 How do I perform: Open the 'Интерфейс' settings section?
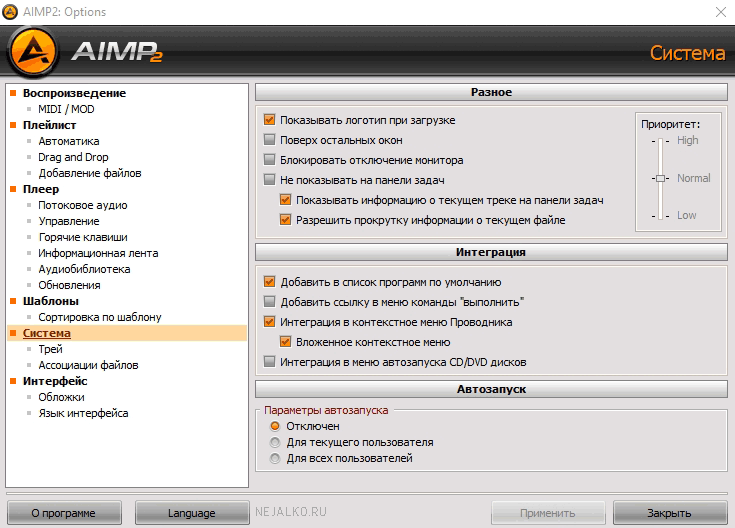pyautogui.click(x=55, y=381)
